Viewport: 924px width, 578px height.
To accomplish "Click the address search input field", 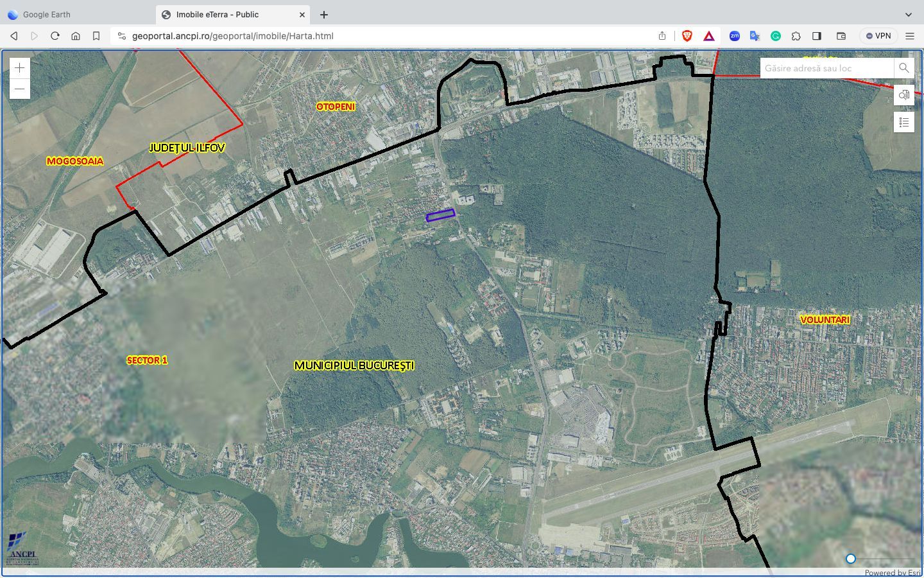I will click(x=825, y=67).
